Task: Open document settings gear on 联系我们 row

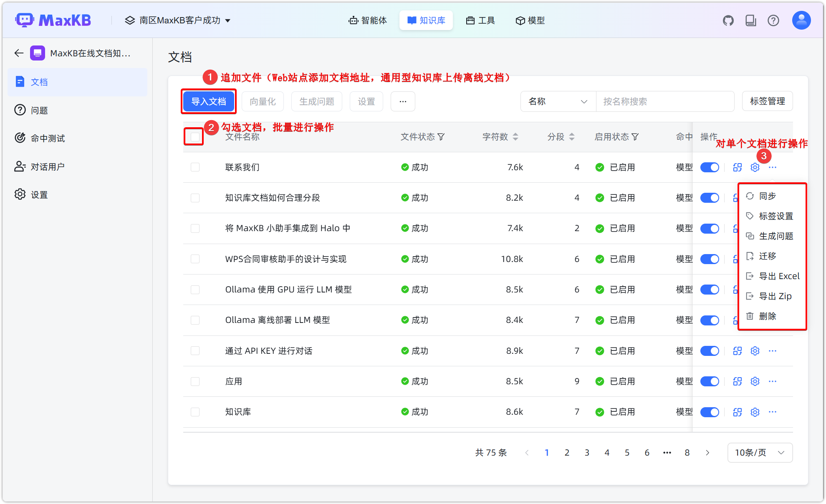Action: [x=754, y=167]
